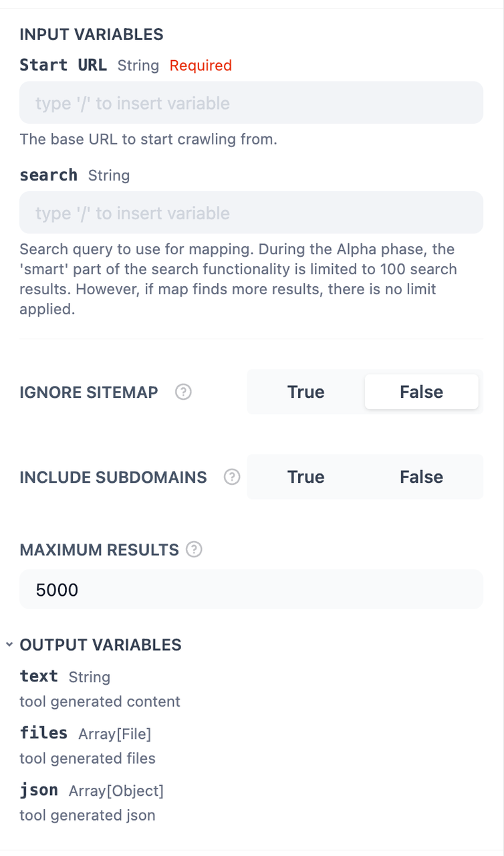504x856 pixels.
Task: Click the INCLUDE SUBDOMAINS help question-mark icon
Action: (x=232, y=477)
